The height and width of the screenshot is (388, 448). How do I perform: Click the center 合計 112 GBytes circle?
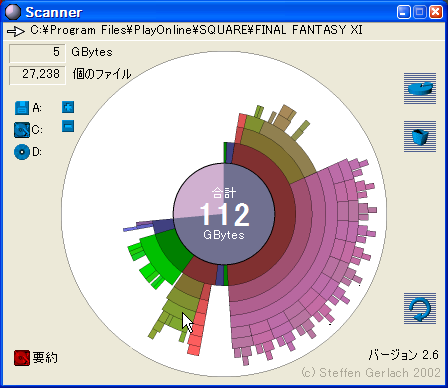224,214
